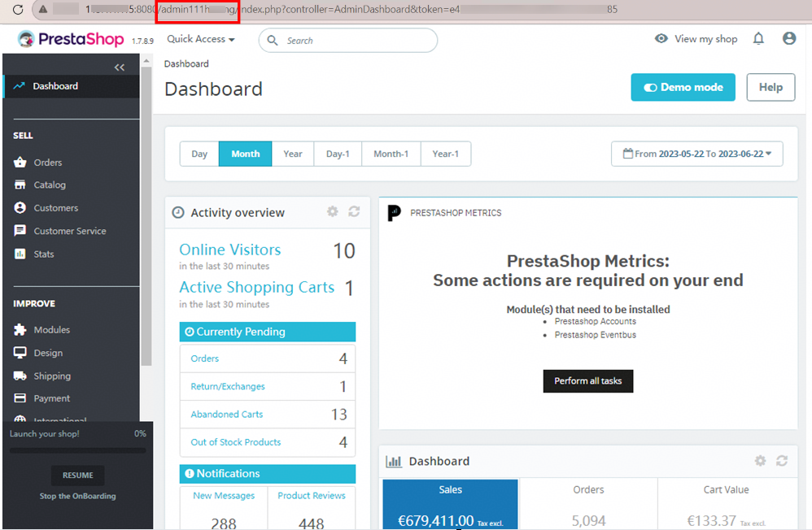Click the Customer Service chat icon

(x=20, y=230)
